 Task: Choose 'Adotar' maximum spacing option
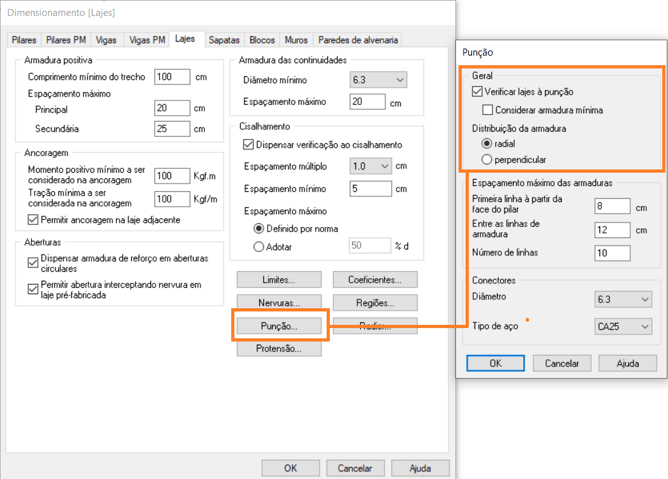[x=259, y=246]
